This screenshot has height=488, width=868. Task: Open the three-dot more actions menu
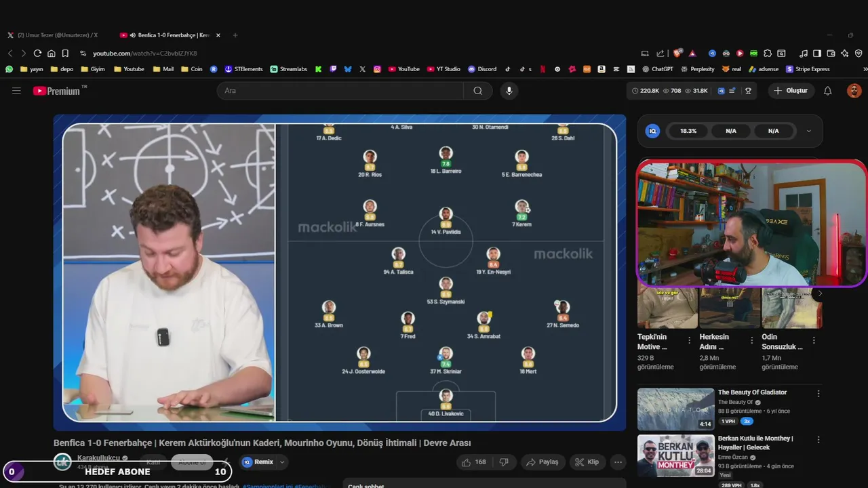(618, 462)
